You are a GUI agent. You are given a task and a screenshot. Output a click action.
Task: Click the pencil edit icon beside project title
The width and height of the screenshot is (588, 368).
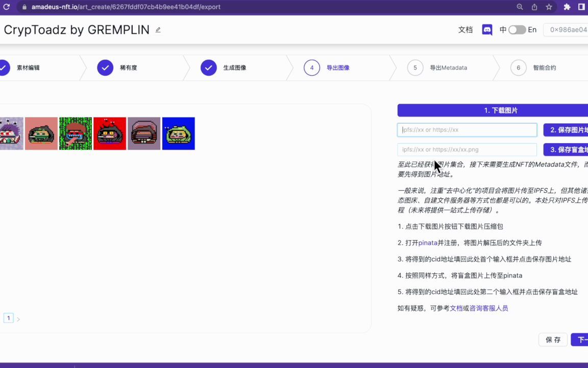[x=158, y=30]
